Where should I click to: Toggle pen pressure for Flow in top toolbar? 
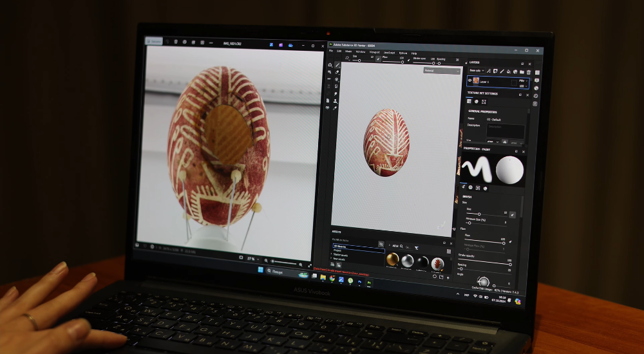(x=409, y=60)
